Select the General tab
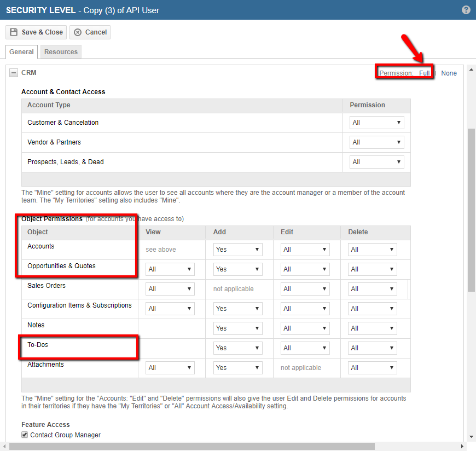The width and height of the screenshot is (476, 451). coord(21,52)
